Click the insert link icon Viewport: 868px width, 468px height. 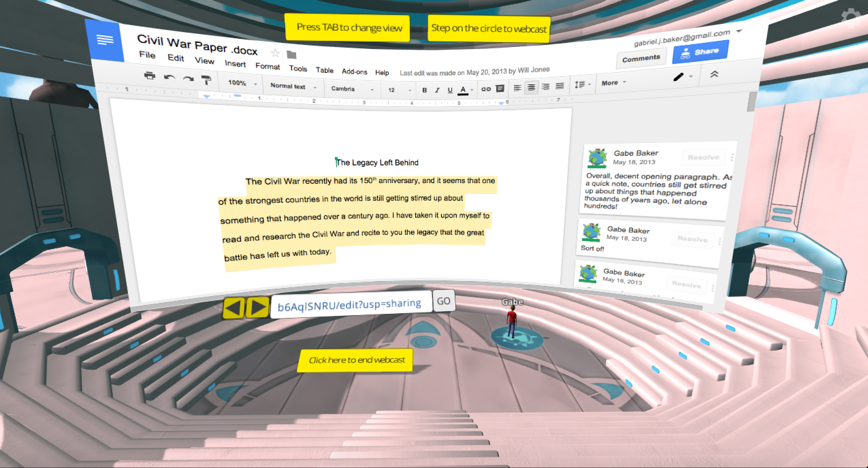pos(486,89)
